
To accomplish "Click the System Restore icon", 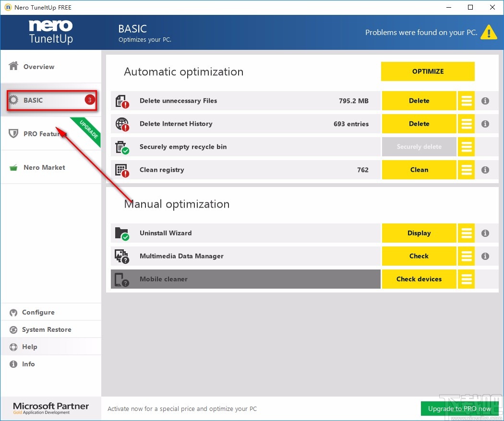I will (13, 330).
